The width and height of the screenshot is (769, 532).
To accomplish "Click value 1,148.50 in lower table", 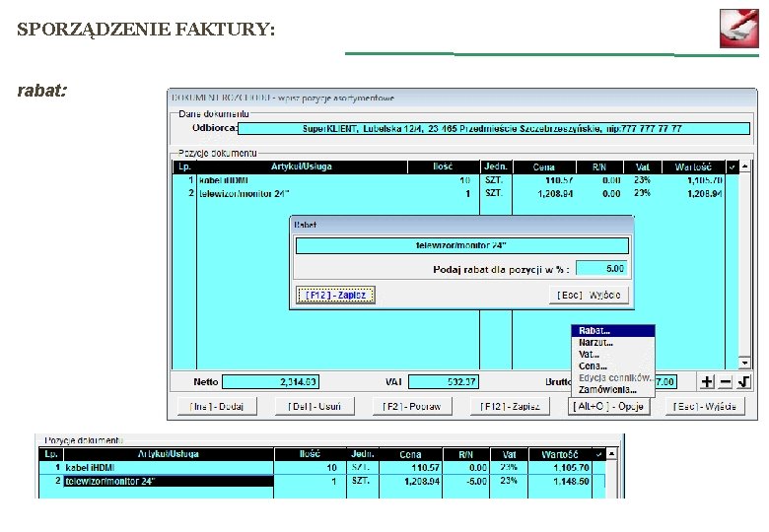I will coord(572,481).
